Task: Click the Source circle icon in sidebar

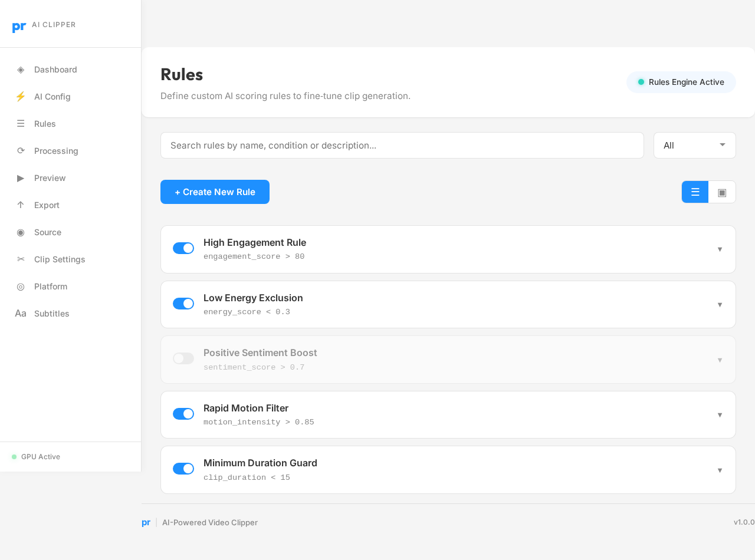Action: [21, 232]
